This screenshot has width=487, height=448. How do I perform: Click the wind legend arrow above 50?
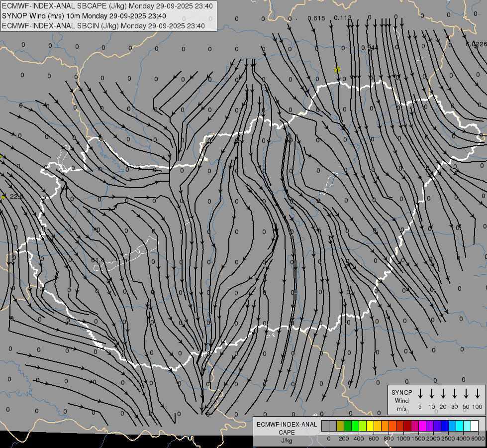click(466, 394)
